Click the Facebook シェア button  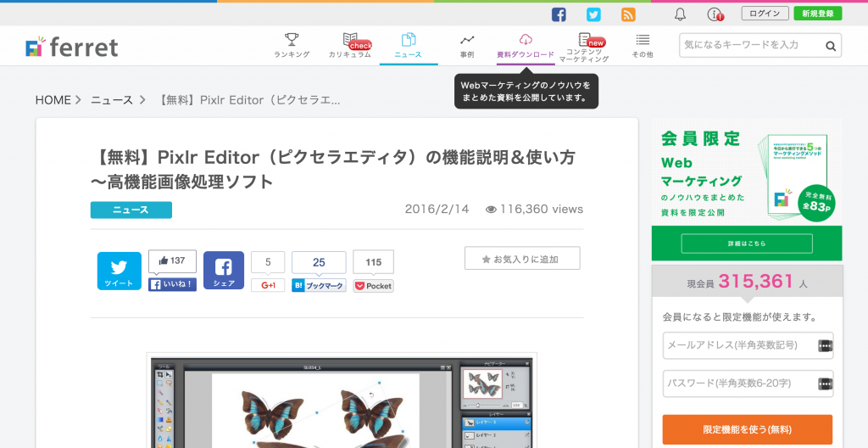pos(224,272)
